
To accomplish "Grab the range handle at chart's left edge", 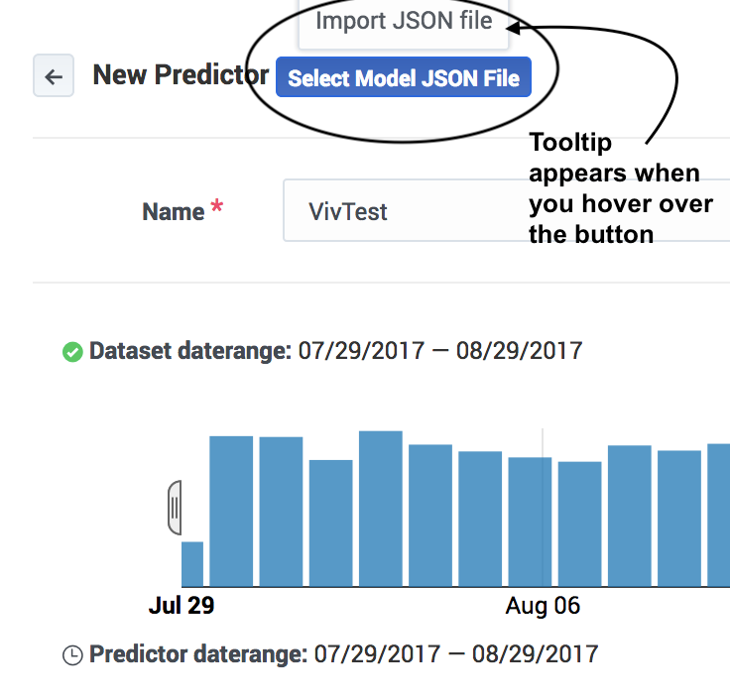I will tap(175, 507).
